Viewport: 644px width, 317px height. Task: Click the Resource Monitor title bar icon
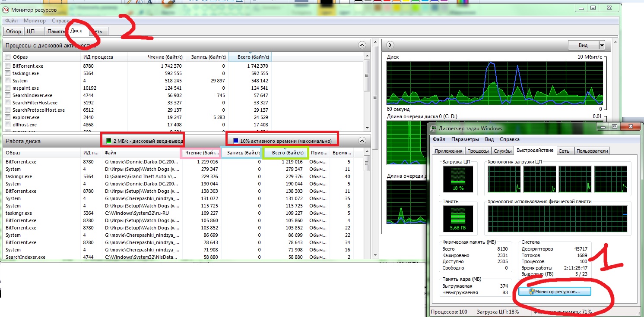pyautogui.click(x=6, y=9)
